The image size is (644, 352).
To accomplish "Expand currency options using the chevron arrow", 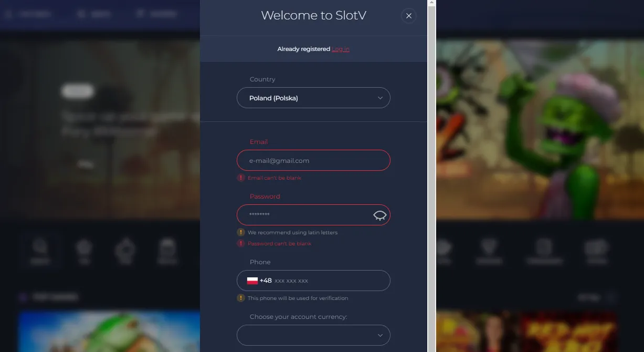I will click(380, 336).
